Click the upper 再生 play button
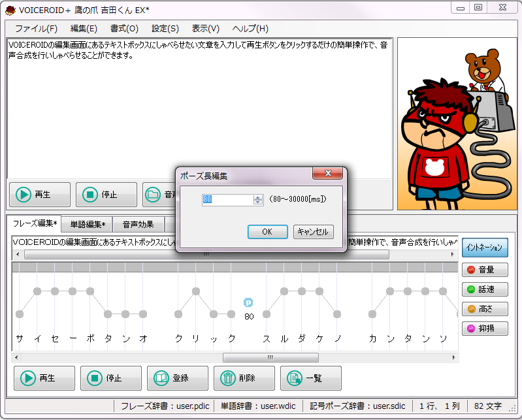 [40, 195]
